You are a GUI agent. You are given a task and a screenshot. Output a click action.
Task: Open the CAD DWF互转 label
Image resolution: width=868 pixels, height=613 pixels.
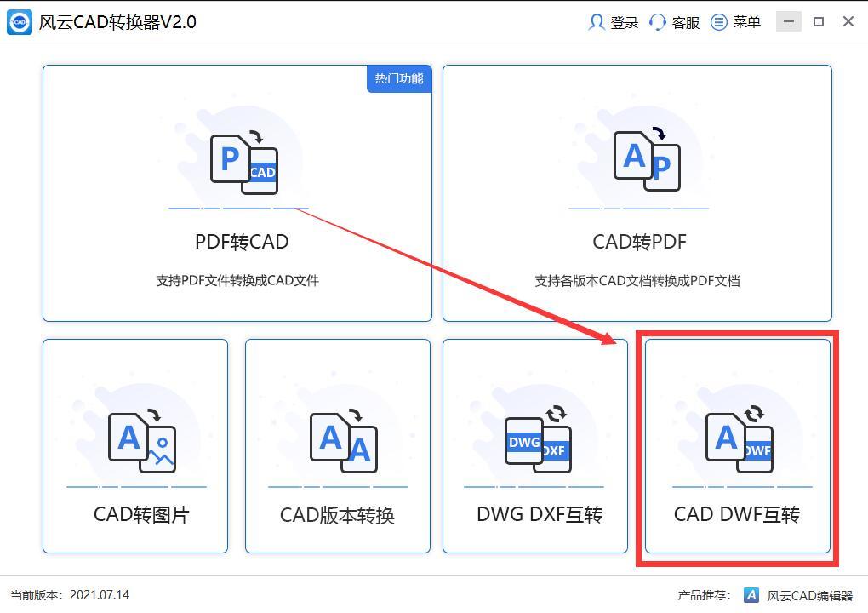(x=737, y=514)
